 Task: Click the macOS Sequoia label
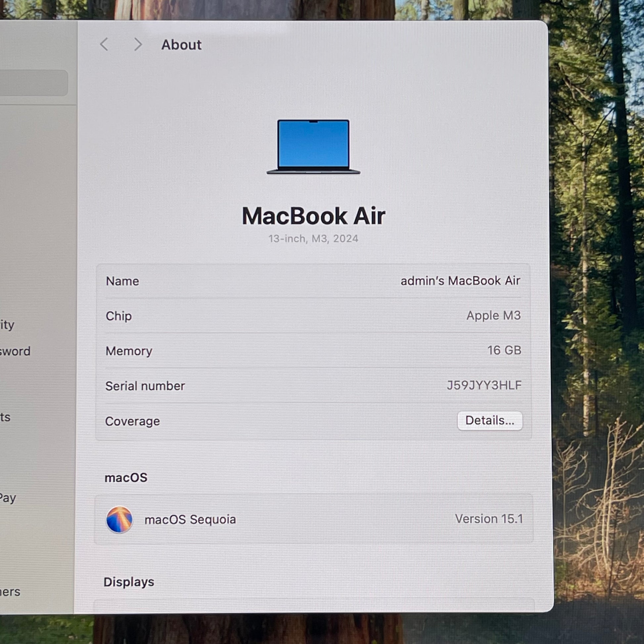pyautogui.click(x=190, y=519)
